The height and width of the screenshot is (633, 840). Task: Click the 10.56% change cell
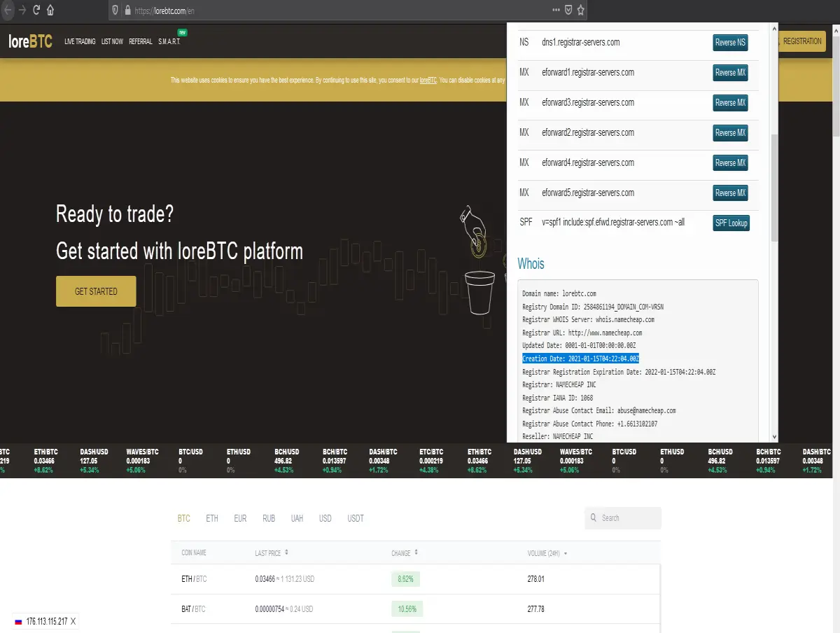tap(406, 609)
